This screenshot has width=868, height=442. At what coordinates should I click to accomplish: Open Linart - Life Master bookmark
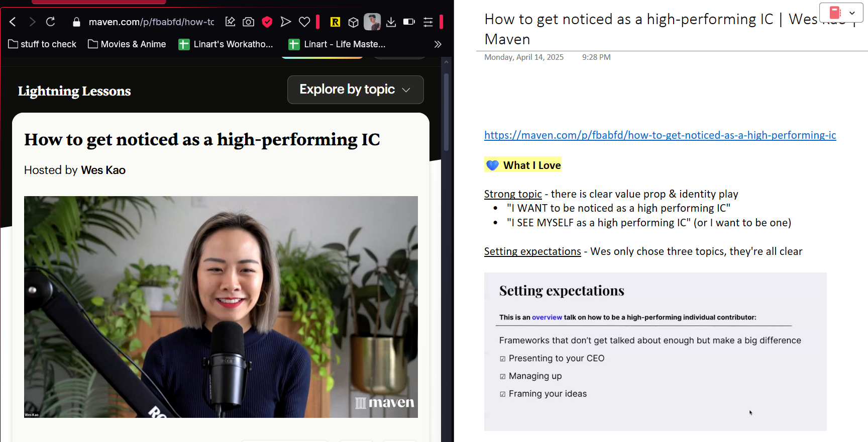337,44
